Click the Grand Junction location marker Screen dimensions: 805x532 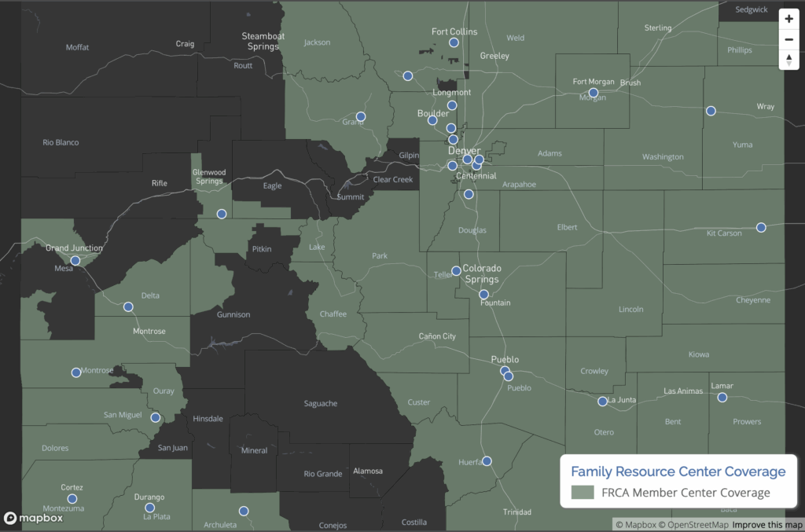coord(75,260)
